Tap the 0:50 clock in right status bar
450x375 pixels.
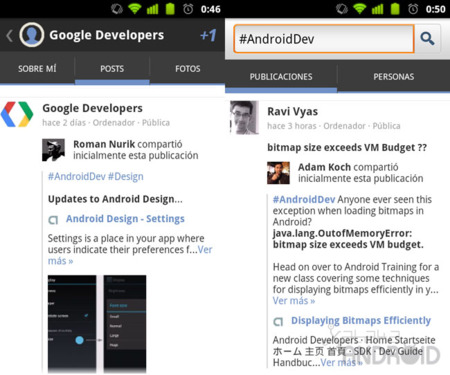coord(436,9)
